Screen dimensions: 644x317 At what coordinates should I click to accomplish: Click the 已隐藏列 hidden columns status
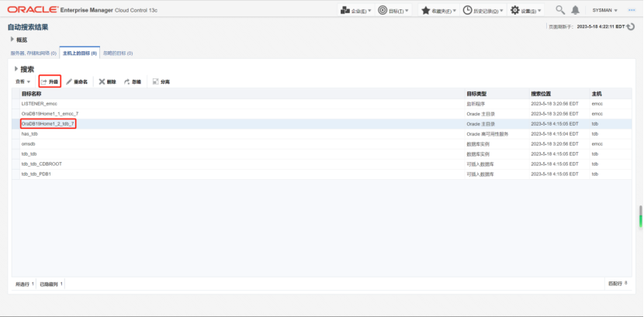coord(51,284)
